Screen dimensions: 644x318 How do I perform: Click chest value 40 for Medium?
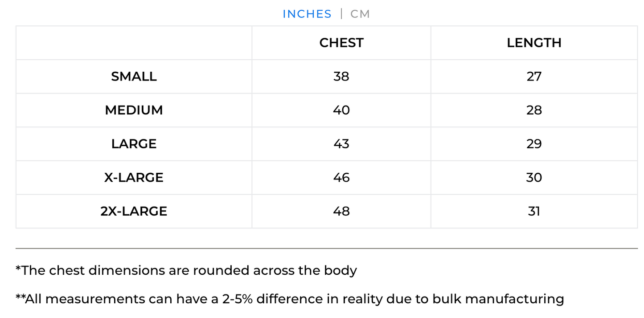coord(341,110)
